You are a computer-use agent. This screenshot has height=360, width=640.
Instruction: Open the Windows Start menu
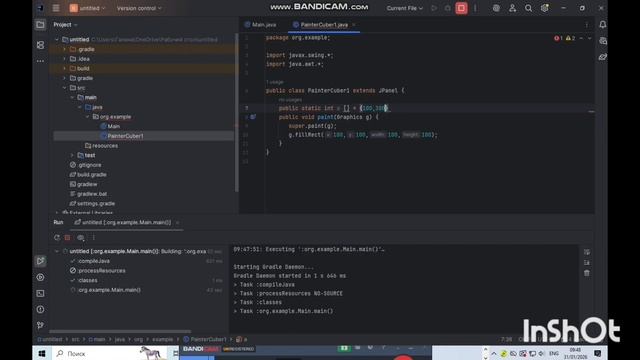(x=42, y=353)
